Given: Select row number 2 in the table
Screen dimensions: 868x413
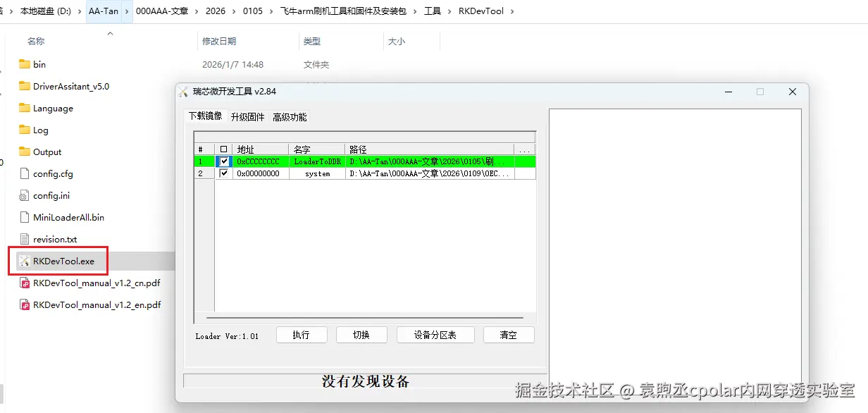Looking at the screenshot, I should click(204, 173).
